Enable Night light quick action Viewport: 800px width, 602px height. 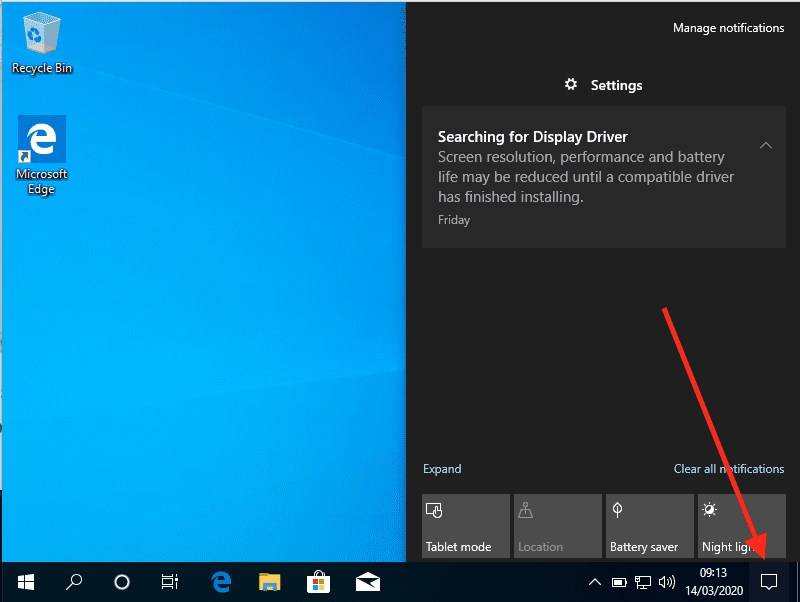[x=741, y=526]
